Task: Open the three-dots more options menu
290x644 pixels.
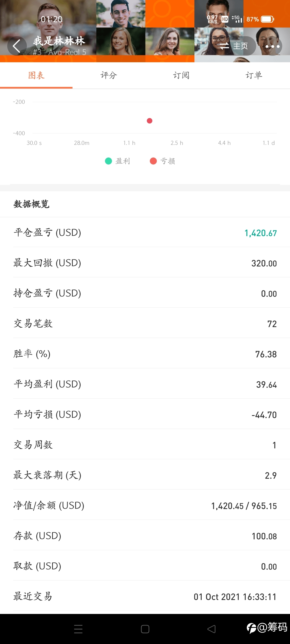Action: (x=272, y=46)
